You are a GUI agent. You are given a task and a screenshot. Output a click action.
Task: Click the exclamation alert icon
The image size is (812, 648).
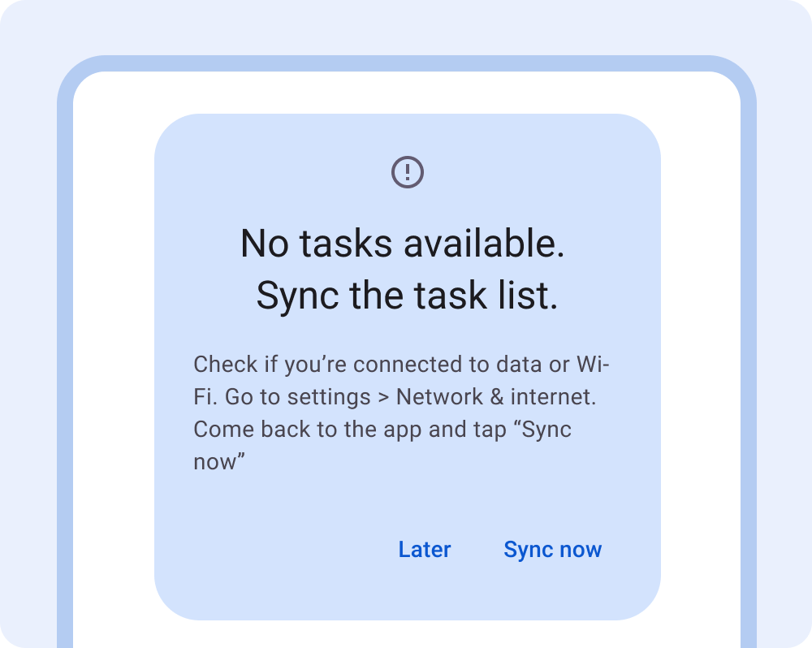(x=408, y=172)
